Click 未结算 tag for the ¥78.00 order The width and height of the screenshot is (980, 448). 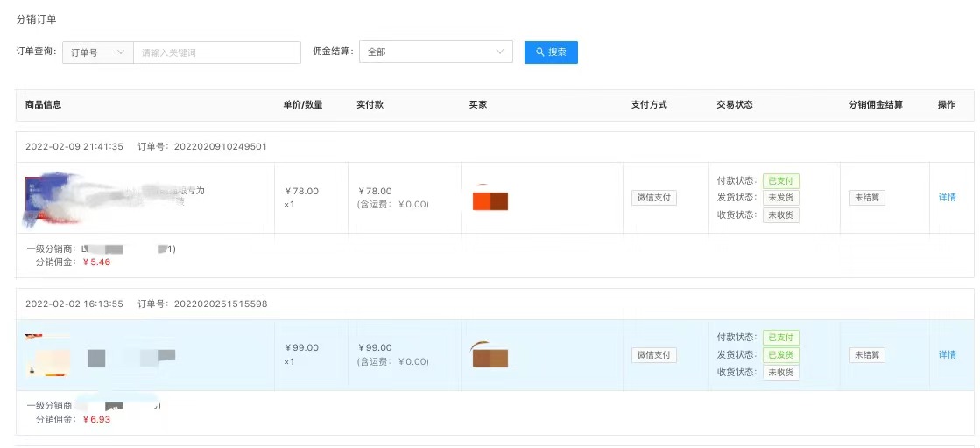point(866,198)
